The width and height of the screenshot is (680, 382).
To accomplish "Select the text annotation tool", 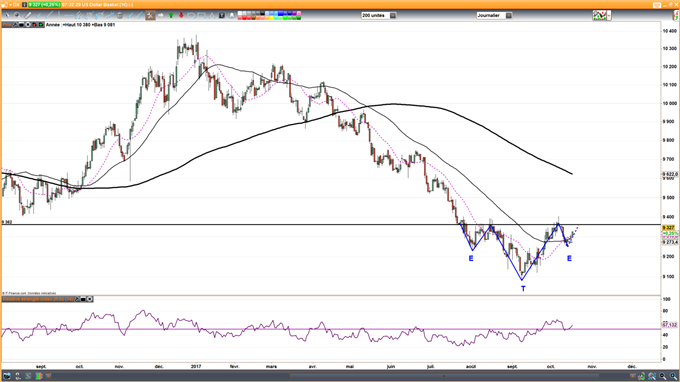I will 222,15.
